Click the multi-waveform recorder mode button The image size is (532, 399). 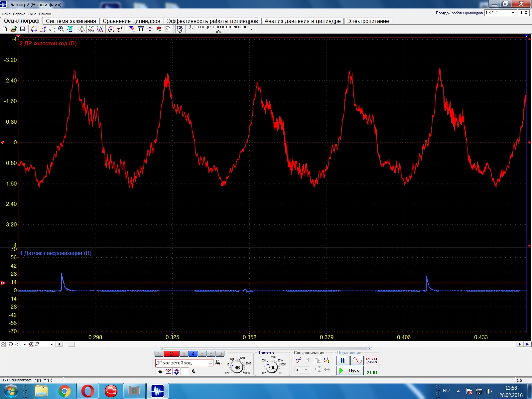point(371,360)
